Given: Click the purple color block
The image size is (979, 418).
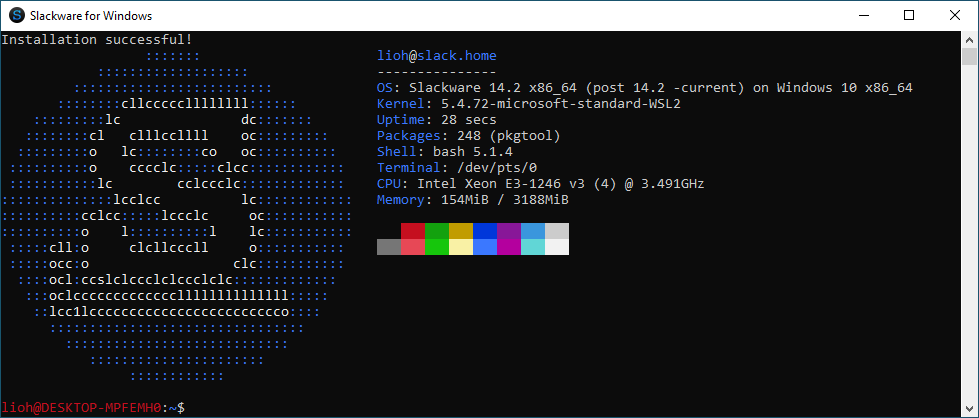Looking at the screenshot, I should (509, 231).
